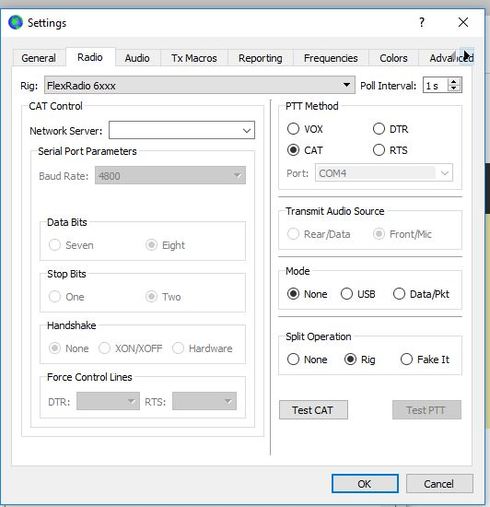Click the question mark help icon
Viewport: 490px width, 507px height.
tap(422, 22)
